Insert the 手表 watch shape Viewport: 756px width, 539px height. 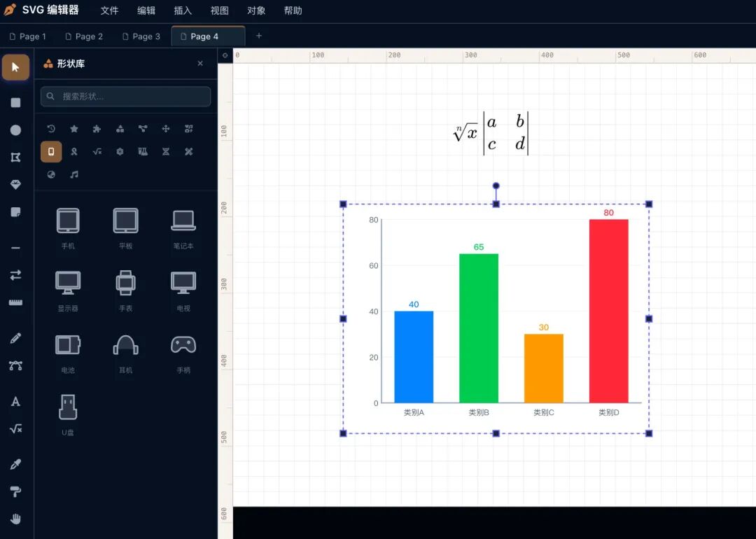(126, 290)
